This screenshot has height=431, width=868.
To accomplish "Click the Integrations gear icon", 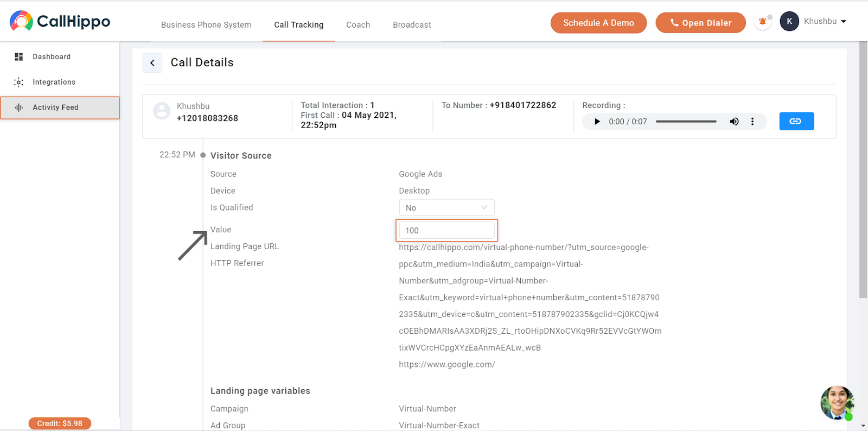I will pos(19,82).
